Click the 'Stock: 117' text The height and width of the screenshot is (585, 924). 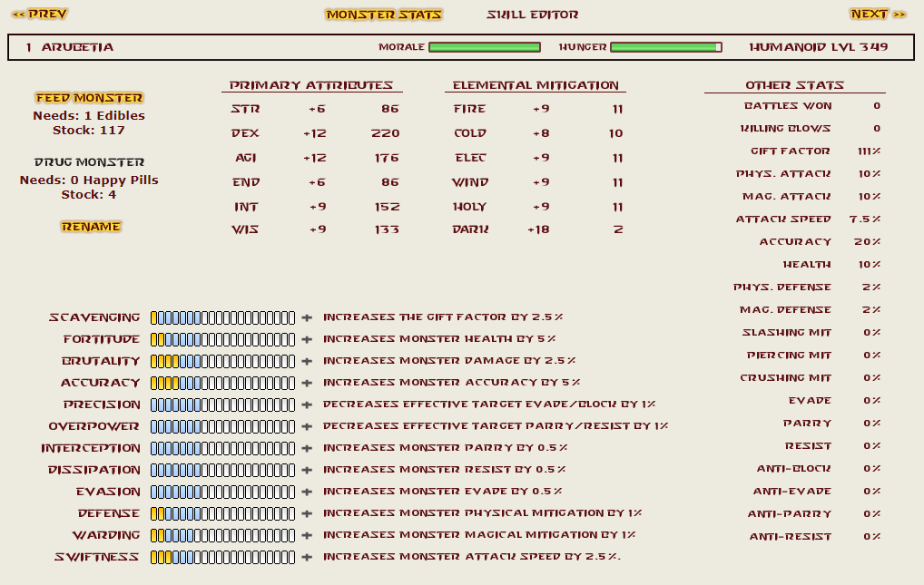89,131
